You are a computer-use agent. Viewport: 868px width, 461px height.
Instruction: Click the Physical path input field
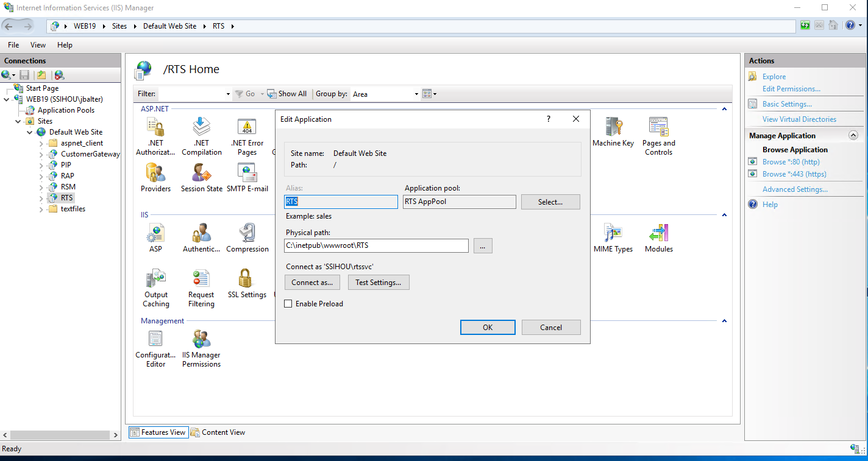click(x=376, y=245)
